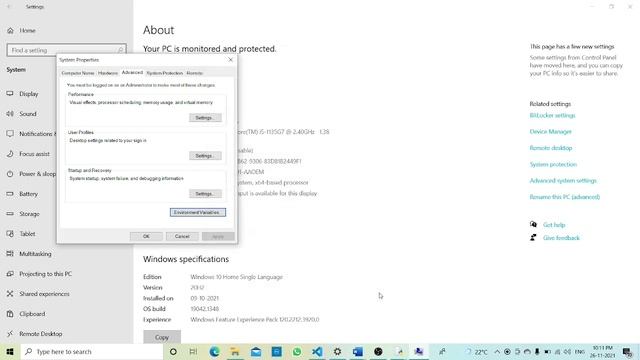Open Device Manager link

(550, 132)
